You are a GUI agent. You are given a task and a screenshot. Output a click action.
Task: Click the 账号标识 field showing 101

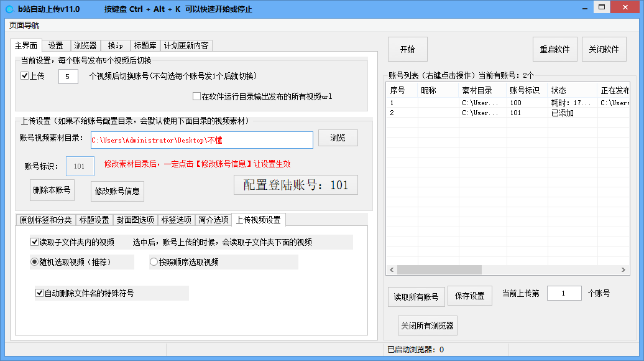click(80, 166)
